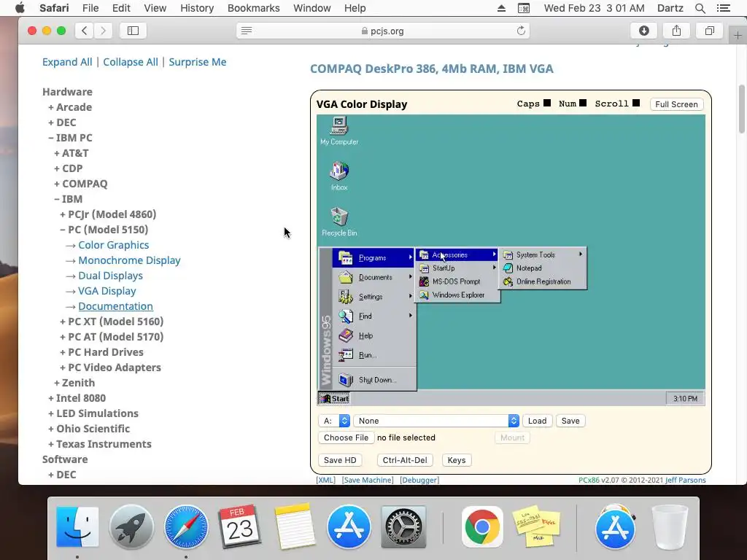Viewport: 747px width, 560px height.
Task: Go back with Safari back arrow
Action: coord(85,31)
